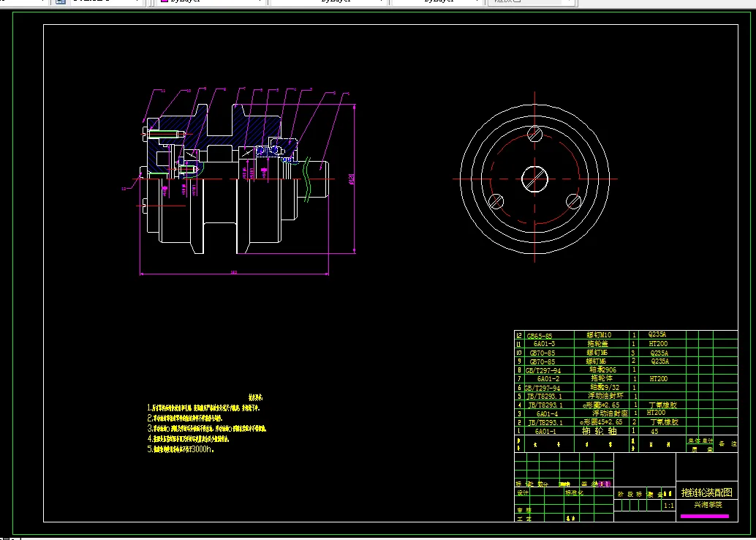Screen dimensions: 756x540
Task: Select the green break line on shaft
Action: click(x=306, y=179)
